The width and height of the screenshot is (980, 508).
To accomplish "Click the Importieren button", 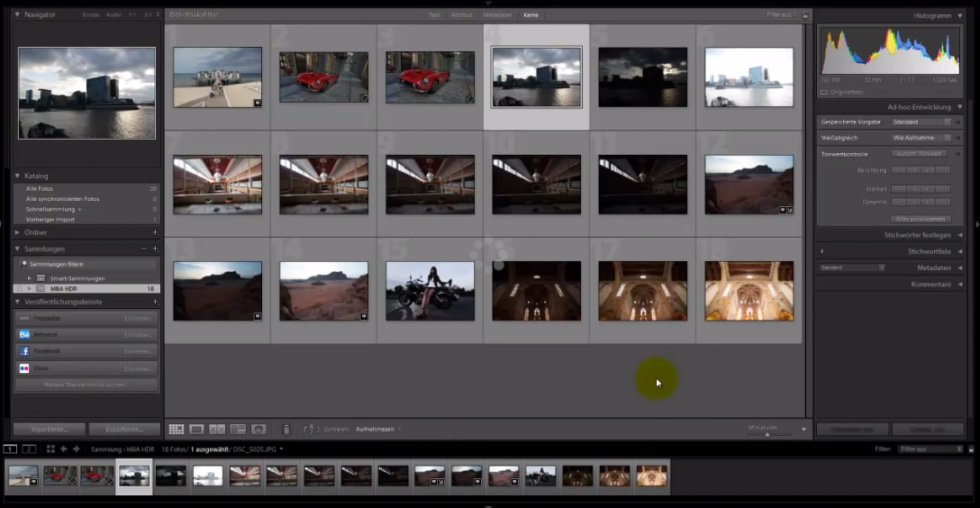I will click(x=49, y=430).
